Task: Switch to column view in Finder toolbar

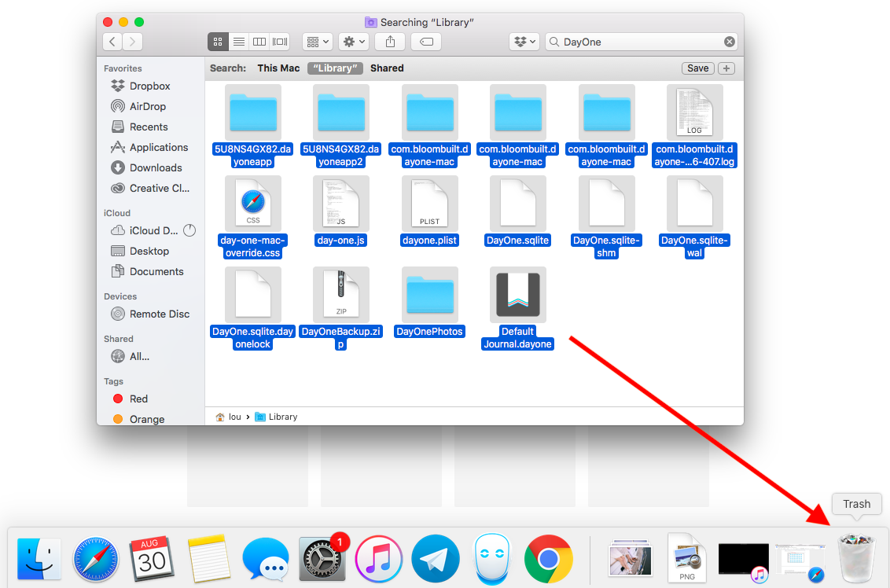Action: [259, 42]
